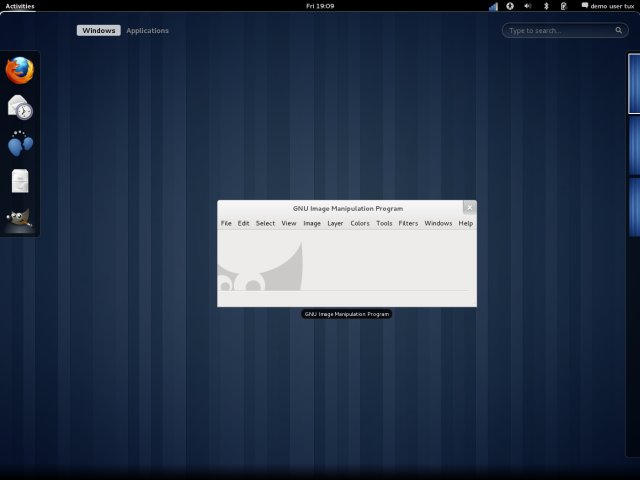Click Select in the GIMP preview menu bar
The image size is (640, 480).
pyautogui.click(x=265, y=223)
